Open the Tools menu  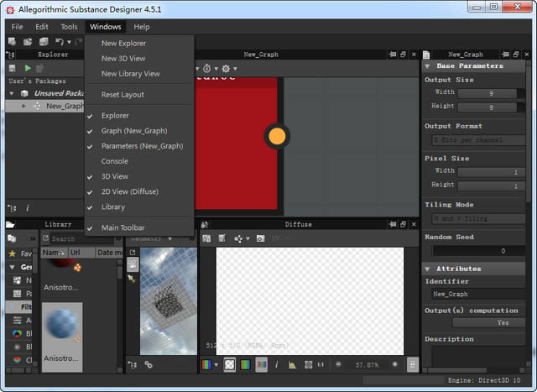(x=69, y=27)
